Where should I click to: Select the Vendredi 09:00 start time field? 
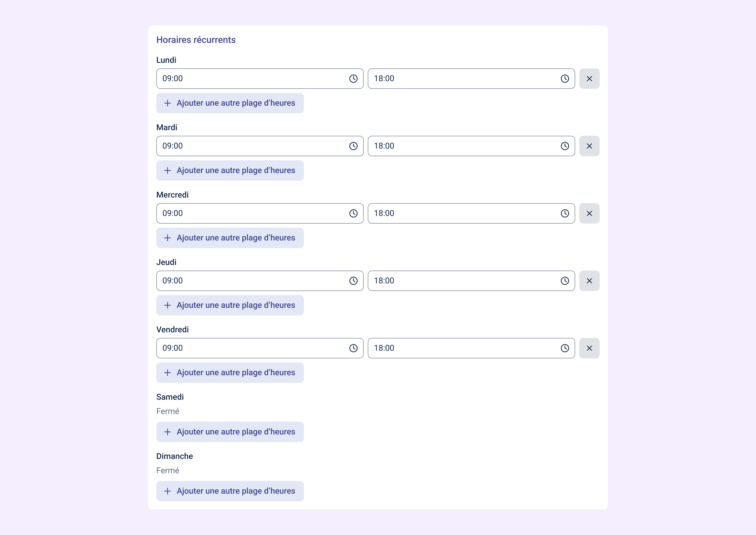(251, 348)
